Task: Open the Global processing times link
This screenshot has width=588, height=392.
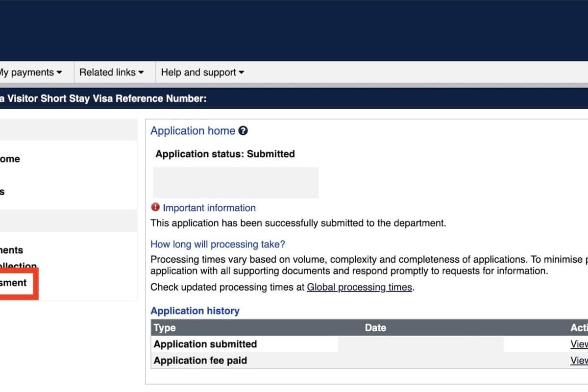Action: (x=359, y=288)
